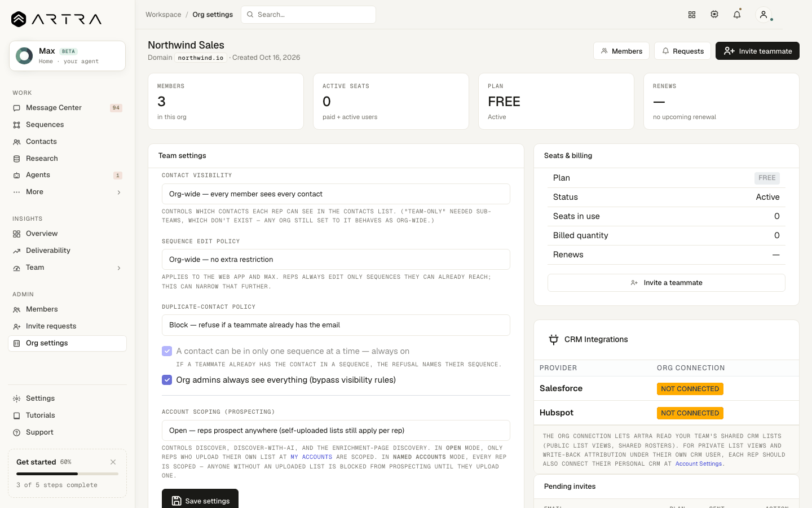
Task: Click the Support chat icon
Action: (x=17, y=432)
